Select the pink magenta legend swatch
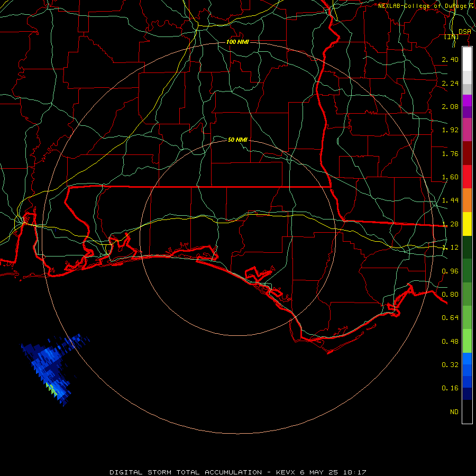Screen dimensions: 476x476 [x=467, y=130]
